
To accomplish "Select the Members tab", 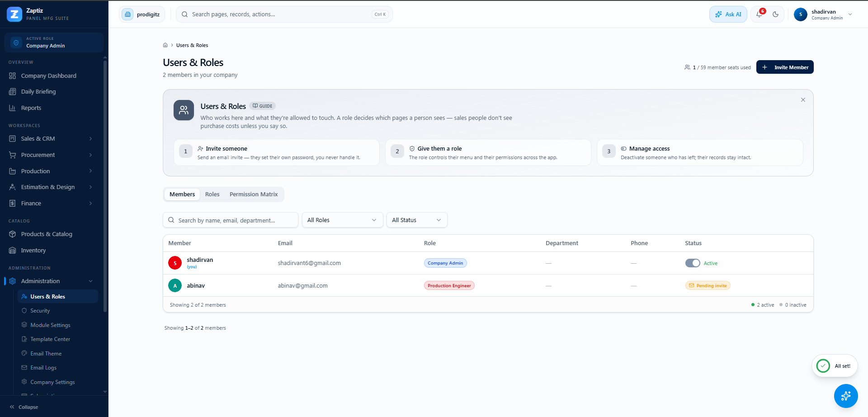I will coord(182,194).
